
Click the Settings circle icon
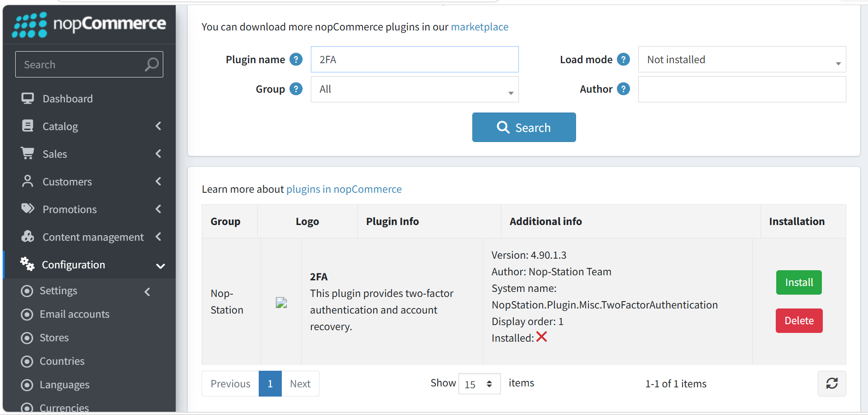[x=27, y=290]
